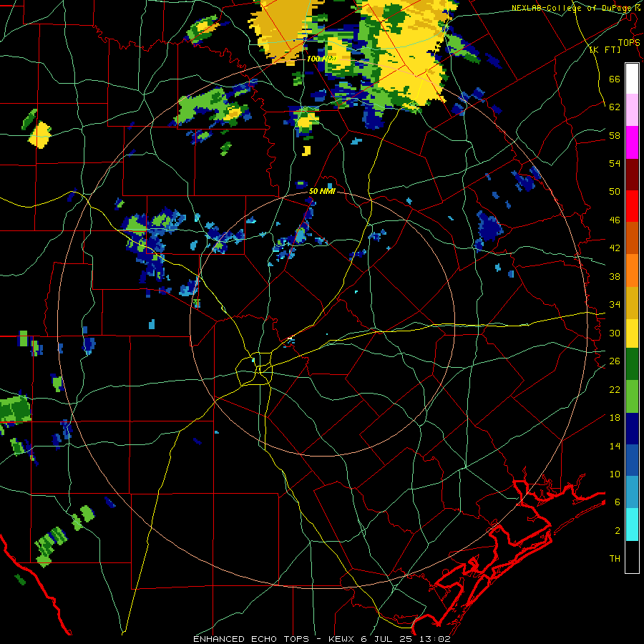Click the KEWX station identifier
Image resolution: width=644 pixels, height=644 pixels.
(x=342, y=639)
